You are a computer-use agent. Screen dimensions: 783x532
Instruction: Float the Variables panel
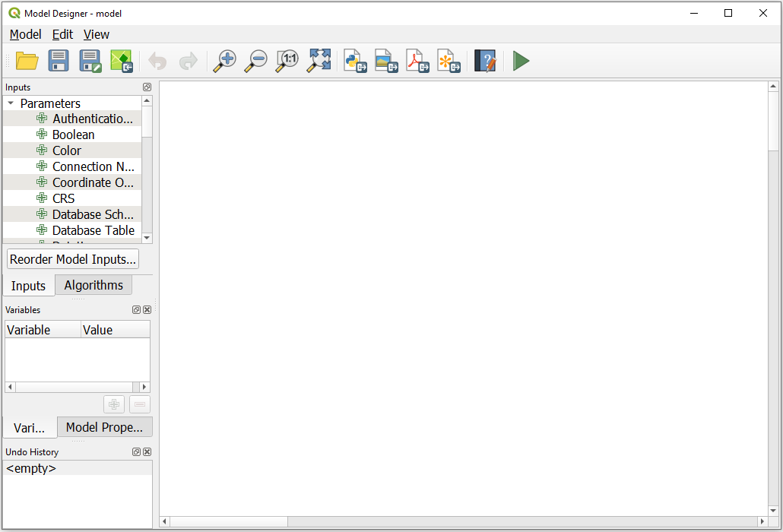coord(136,309)
